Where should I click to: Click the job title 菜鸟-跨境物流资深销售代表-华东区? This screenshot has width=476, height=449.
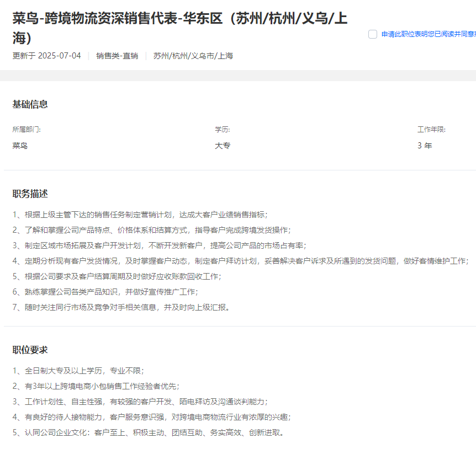179,28
